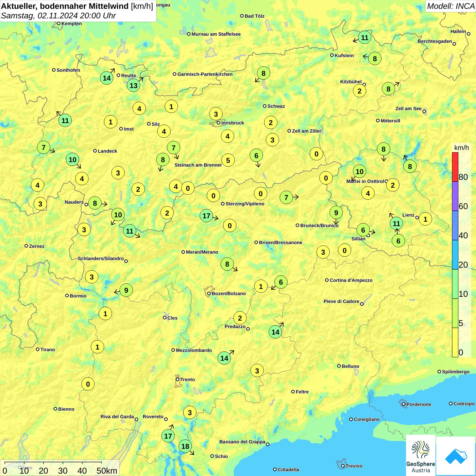Click the 11 marker west of Berchtesgaden

364,37
